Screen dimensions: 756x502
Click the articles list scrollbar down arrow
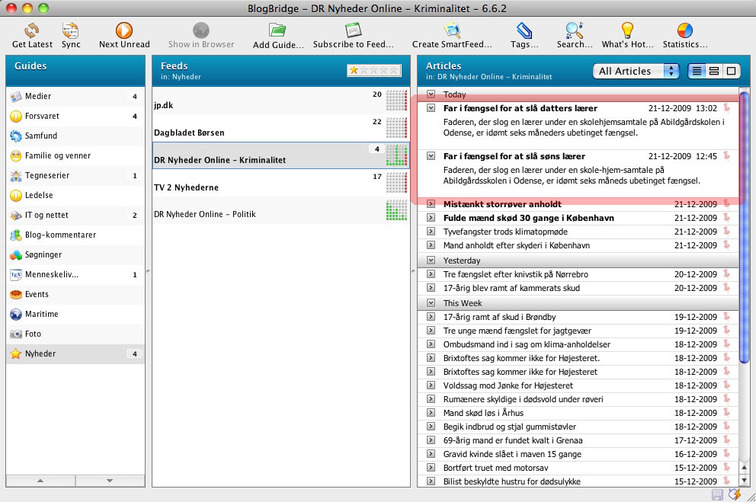click(744, 482)
